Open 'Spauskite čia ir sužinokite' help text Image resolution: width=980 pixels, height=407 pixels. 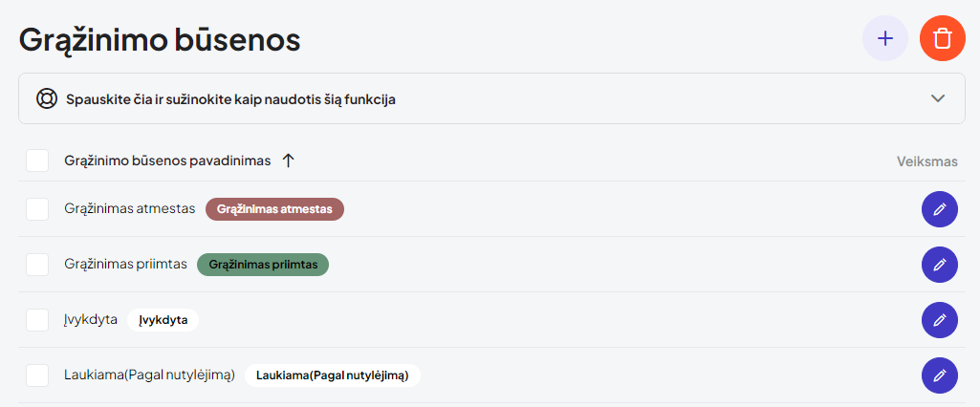pos(230,98)
